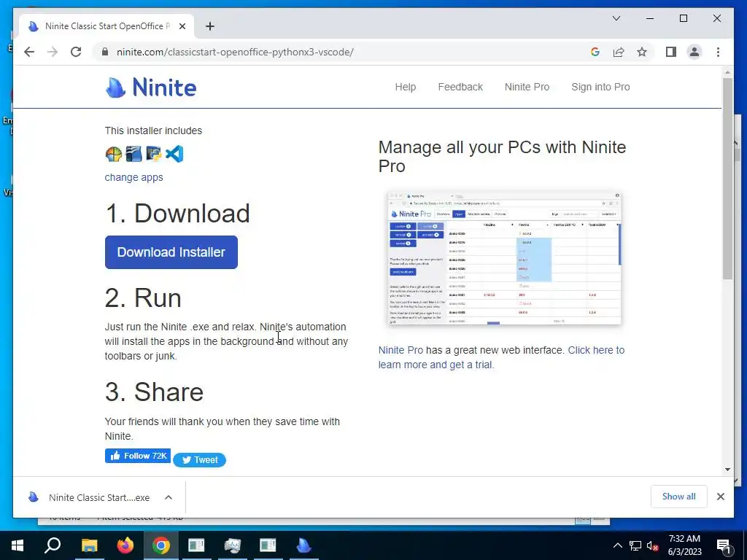Click the Tweet button

(x=199, y=460)
